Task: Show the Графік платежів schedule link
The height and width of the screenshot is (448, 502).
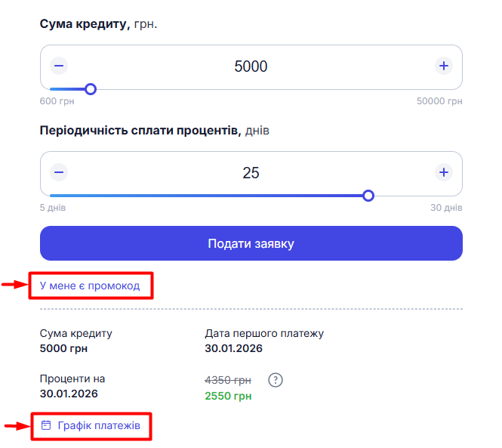Action: coord(98,426)
